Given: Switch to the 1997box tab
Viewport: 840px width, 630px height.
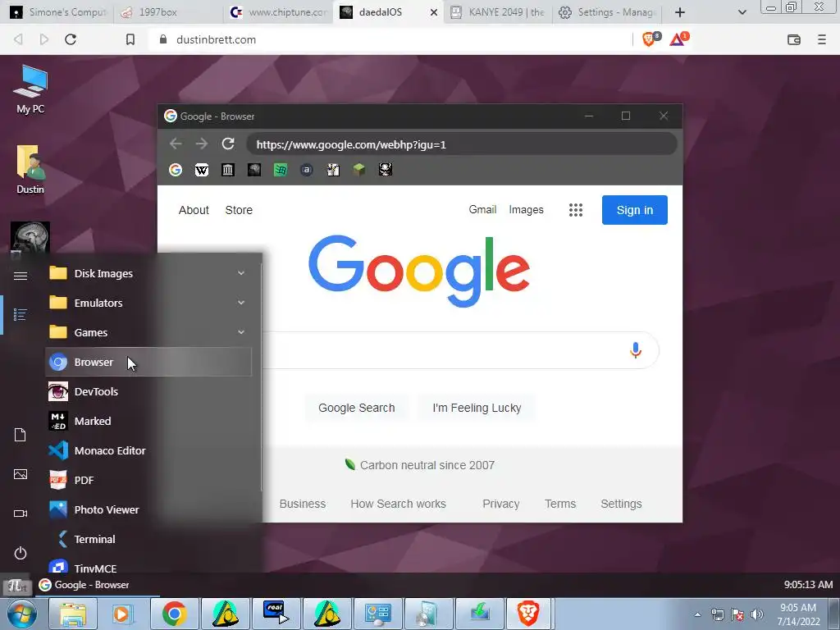Looking at the screenshot, I should tap(168, 11).
